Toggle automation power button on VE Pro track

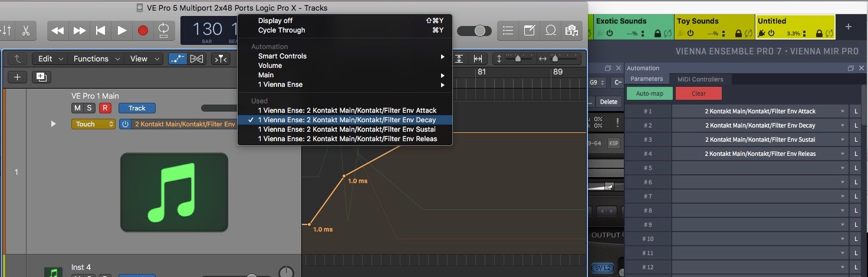pyautogui.click(x=125, y=124)
